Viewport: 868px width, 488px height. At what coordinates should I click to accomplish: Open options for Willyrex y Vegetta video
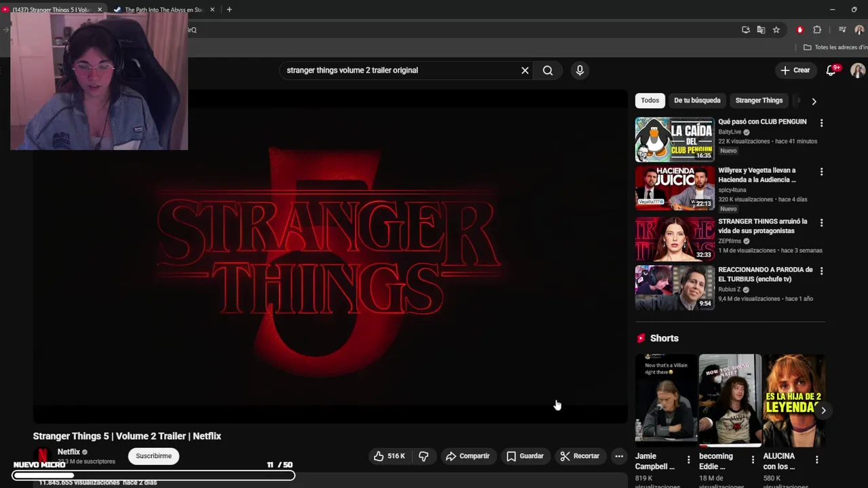click(821, 172)
